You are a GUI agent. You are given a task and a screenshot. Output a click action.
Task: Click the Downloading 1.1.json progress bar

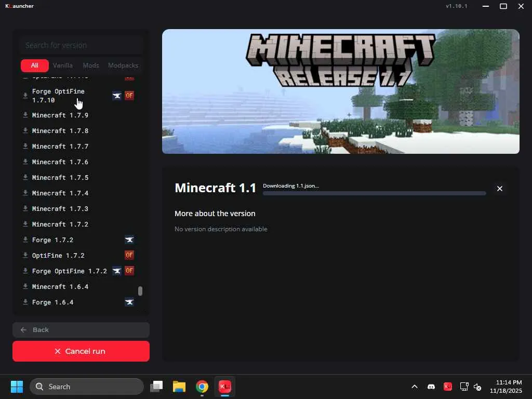click(374, 193)
